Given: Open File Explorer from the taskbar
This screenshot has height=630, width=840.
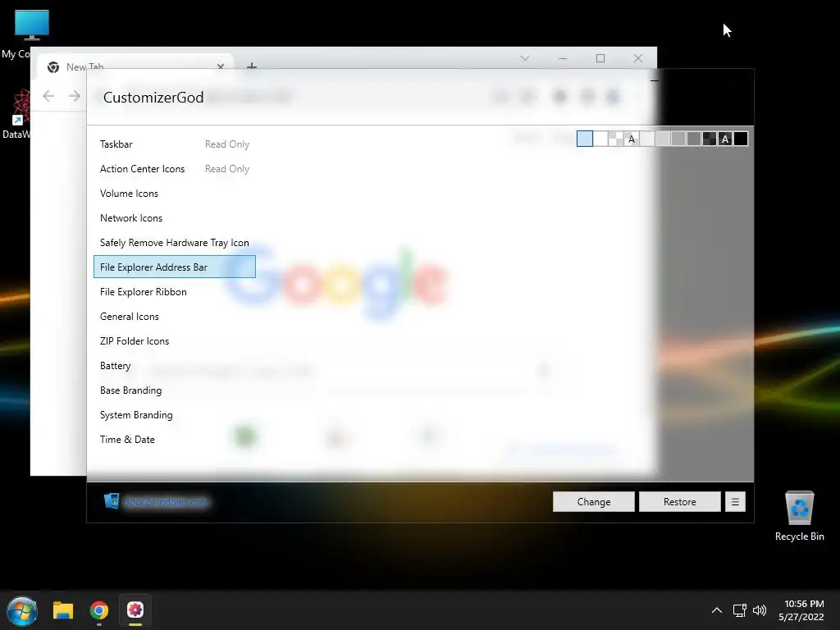Looking at the screenshot, I should pyautogui.click(x=62, y=610).
